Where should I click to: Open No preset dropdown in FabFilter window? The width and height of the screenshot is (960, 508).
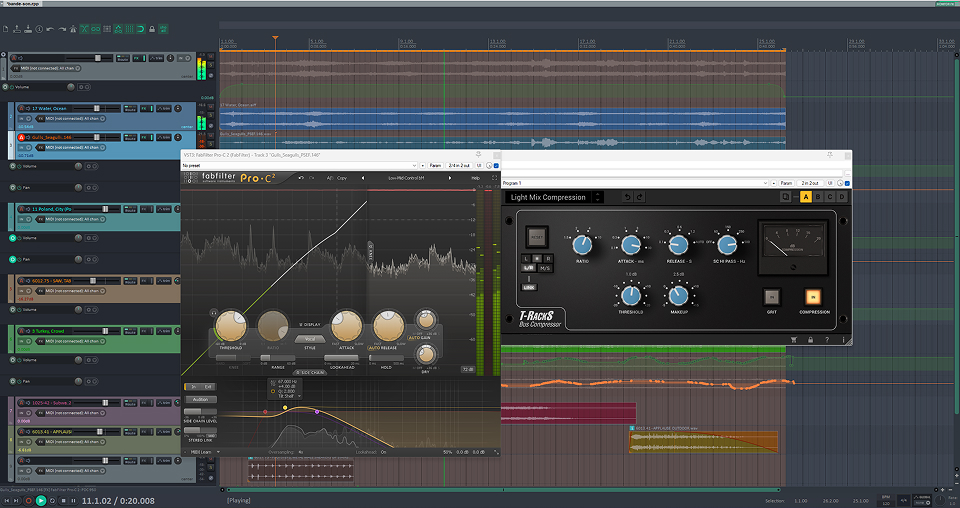point(299,166)
